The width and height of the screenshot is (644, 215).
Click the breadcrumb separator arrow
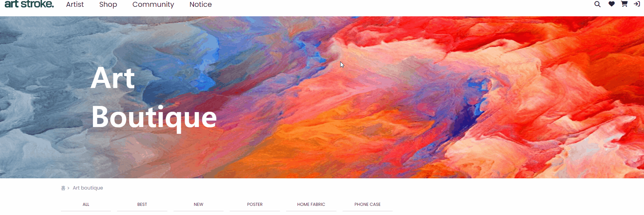(68, 188)
